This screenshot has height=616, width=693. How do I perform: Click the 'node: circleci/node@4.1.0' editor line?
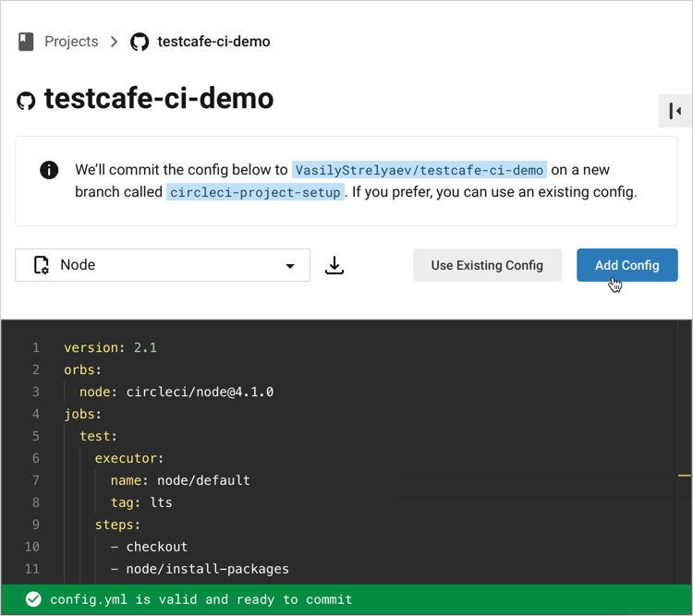[x=176, y=392]
